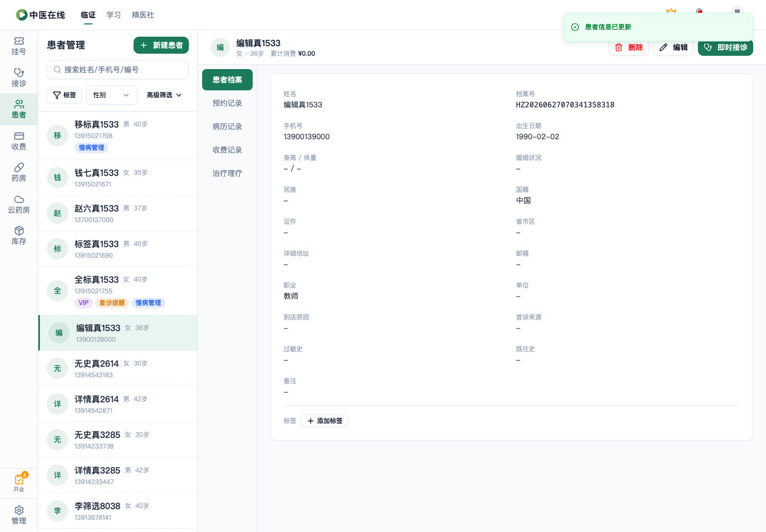Click the 慢病管理 tag on 移标真1533

tap(91, 148)
